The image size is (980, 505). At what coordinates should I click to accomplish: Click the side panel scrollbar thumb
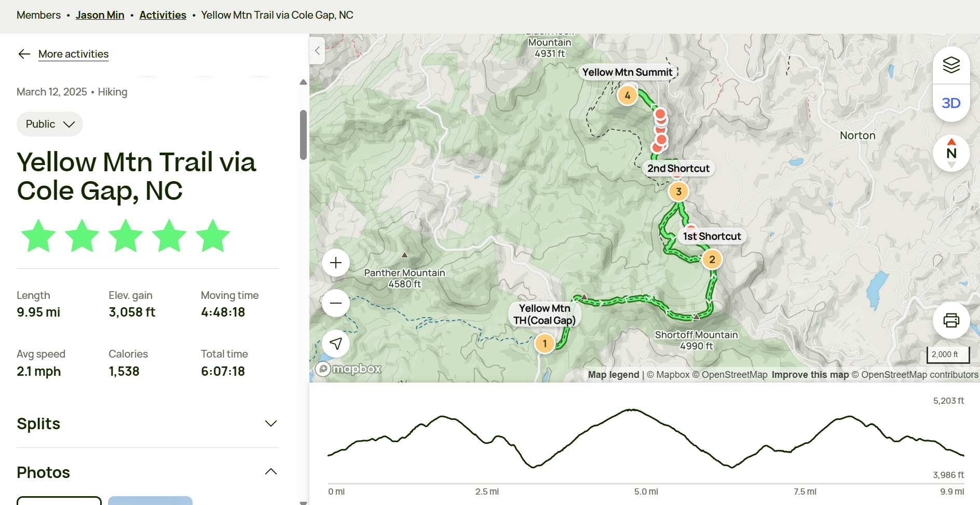pos(303,135)
